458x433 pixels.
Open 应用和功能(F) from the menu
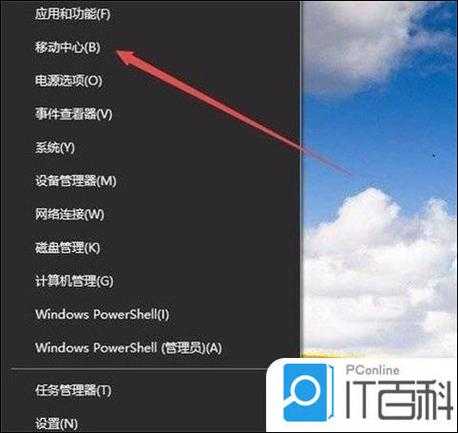(x=73, y=14)
